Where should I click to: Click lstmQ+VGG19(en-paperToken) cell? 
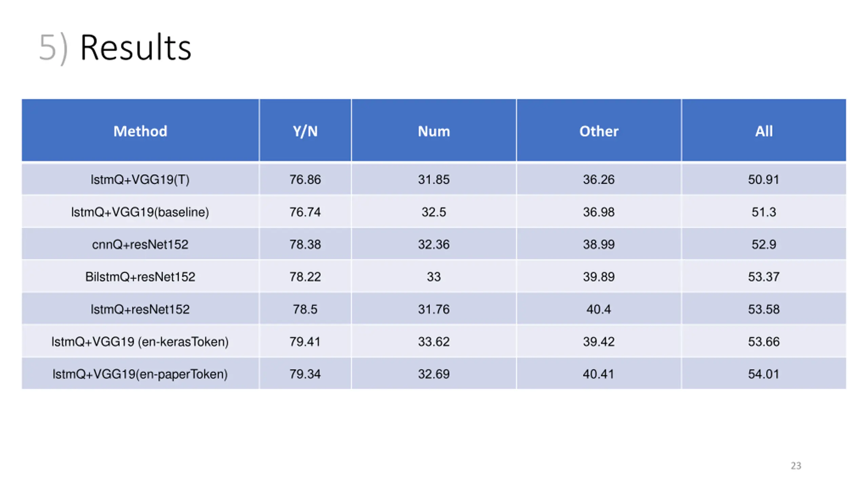tap(140, 374)
